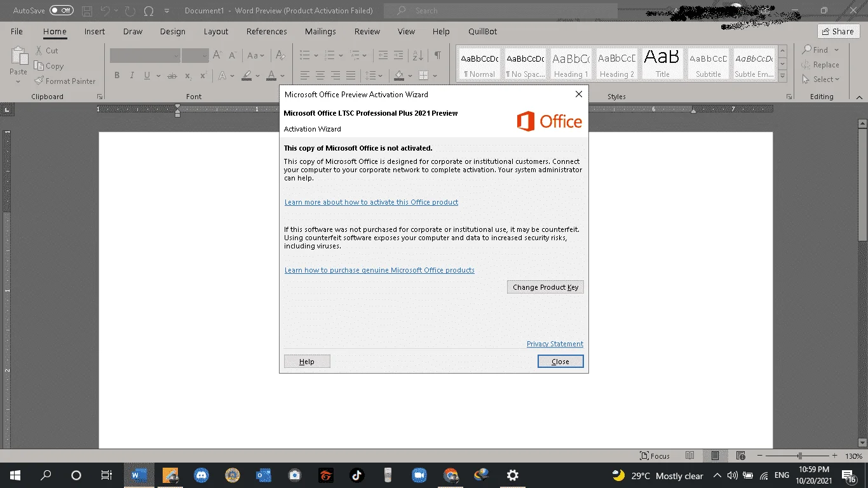Open the Privacy Statement link

click(x=555, y=344)
